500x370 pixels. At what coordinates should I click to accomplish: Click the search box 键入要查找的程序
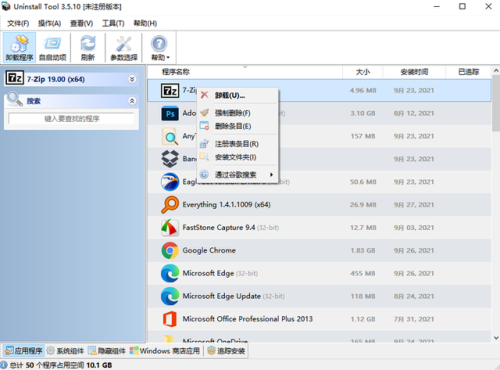tap(72, 119)
